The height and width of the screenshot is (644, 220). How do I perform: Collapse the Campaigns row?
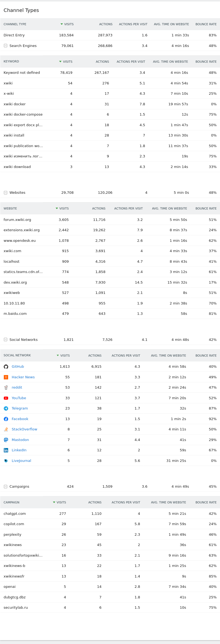5,487
